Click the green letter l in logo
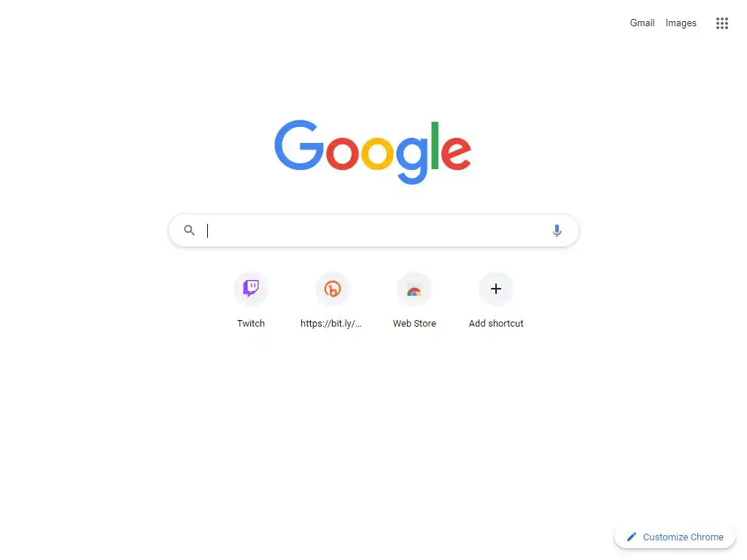 pyautogui.click(x=435, y=145)
